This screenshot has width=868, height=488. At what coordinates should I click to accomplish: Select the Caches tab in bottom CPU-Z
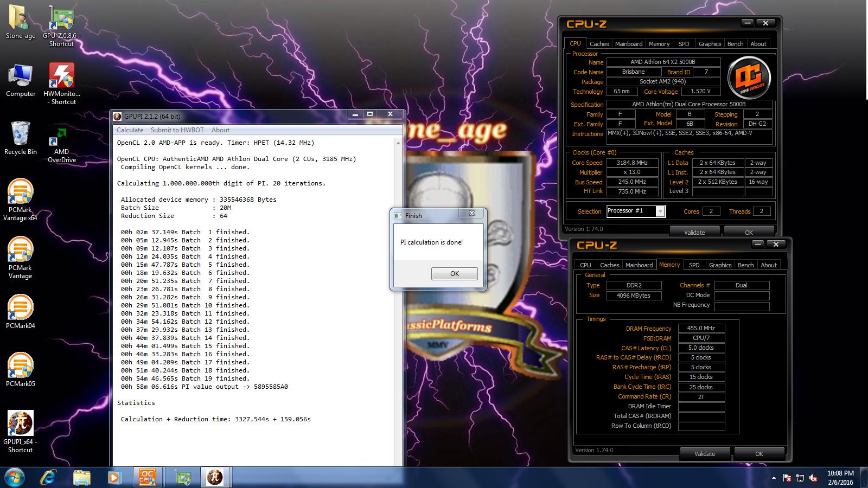609,265
